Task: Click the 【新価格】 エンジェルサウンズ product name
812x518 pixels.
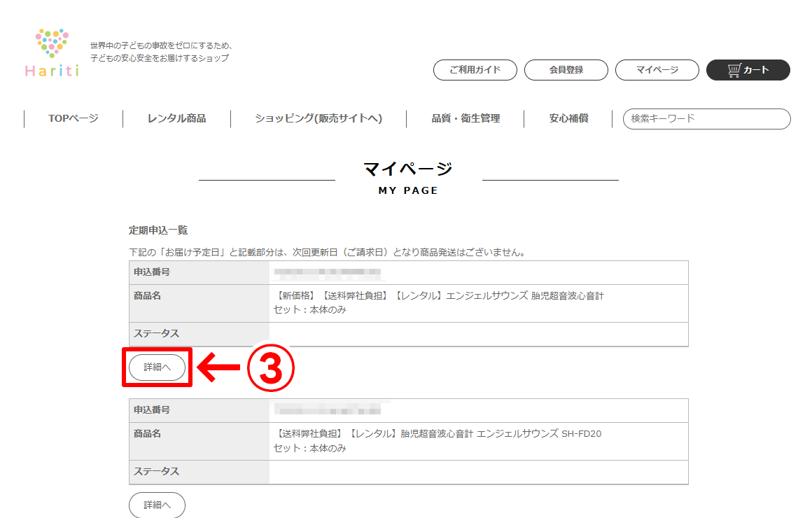Action: point(438,296)
